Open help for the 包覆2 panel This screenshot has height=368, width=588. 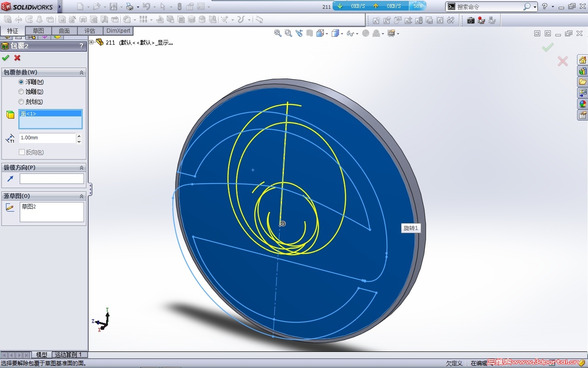(x=82, y=46)
